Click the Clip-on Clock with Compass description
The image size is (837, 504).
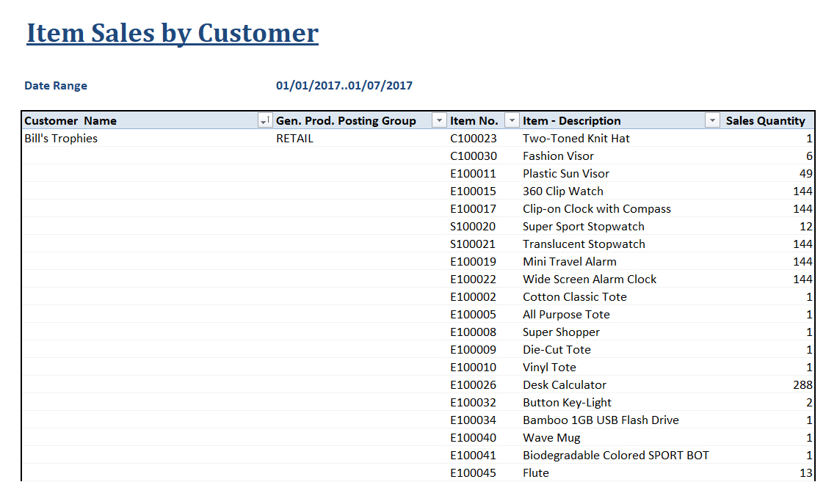[597, 208]
